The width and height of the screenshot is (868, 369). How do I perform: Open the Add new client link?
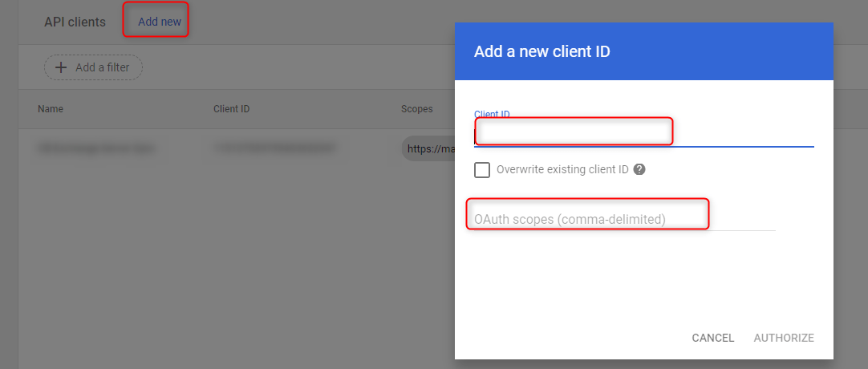(x=160, y=22)
